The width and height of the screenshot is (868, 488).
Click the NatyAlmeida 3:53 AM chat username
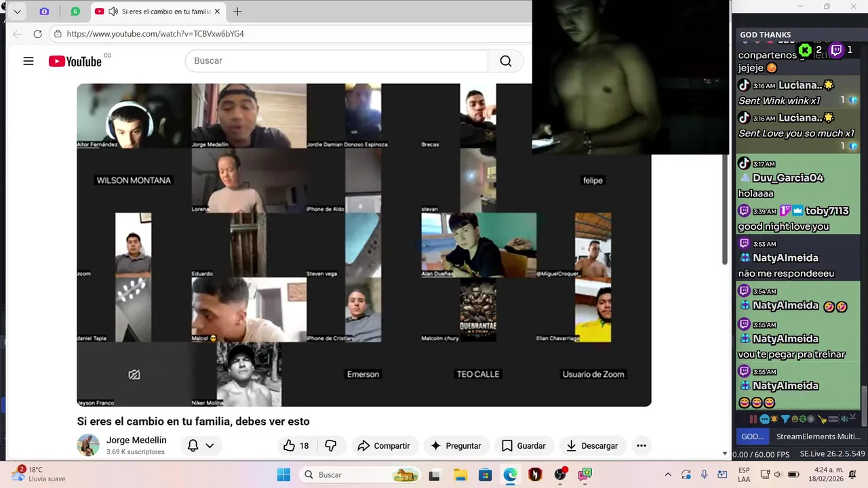tap(785, 258)
